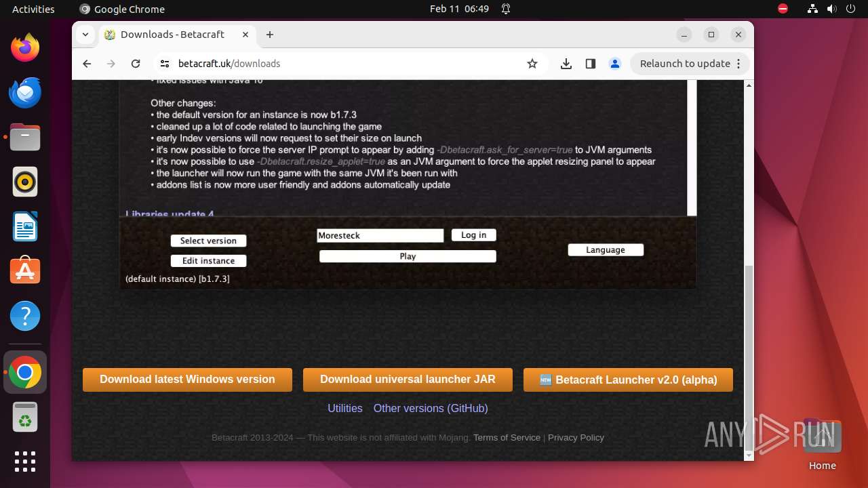Reload the Betacraft page
The height and width of the screenshot is (488, 868).
click(136, 64)
